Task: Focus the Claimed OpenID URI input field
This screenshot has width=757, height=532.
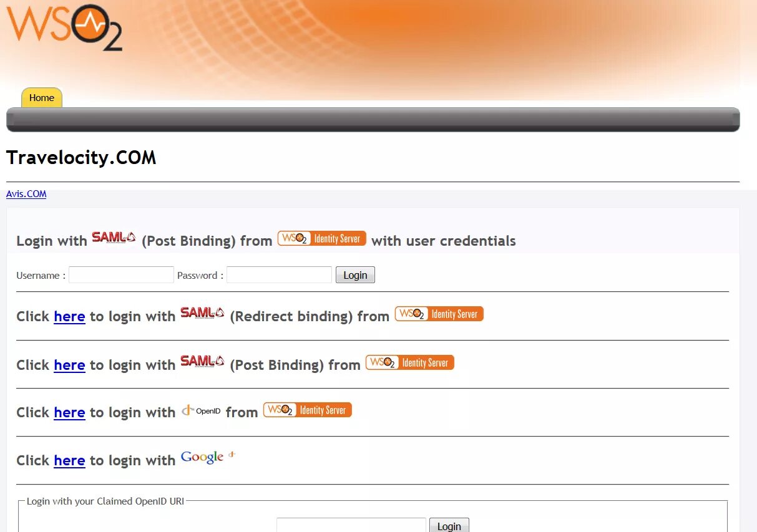Action: click(351, 526)
